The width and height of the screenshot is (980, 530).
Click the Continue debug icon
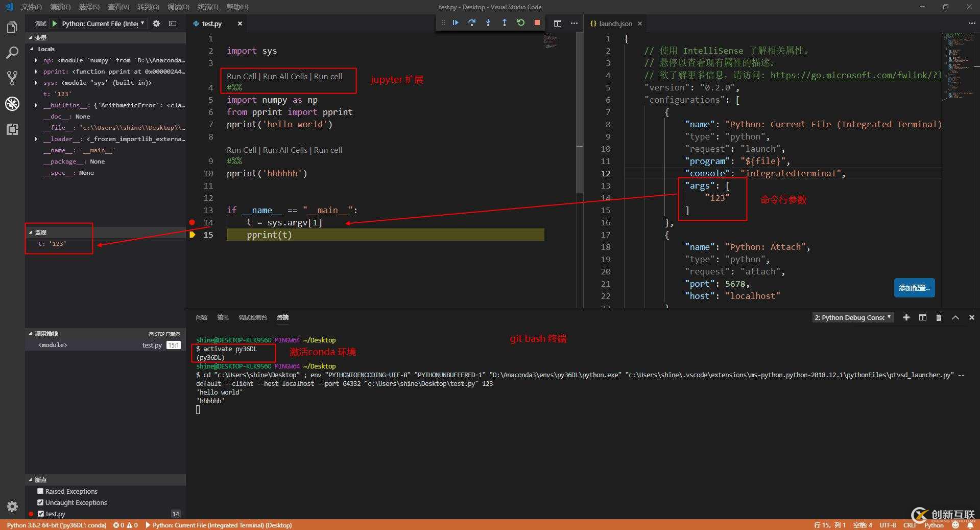tap(455, 23)
